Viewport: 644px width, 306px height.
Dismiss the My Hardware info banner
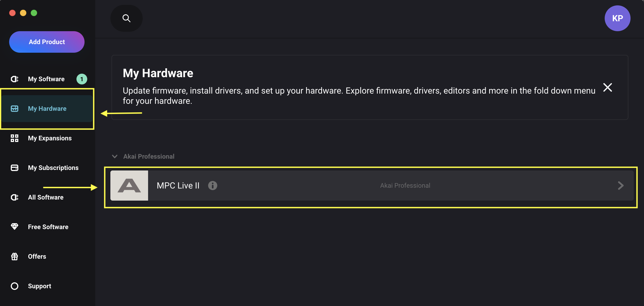[607, 87]
